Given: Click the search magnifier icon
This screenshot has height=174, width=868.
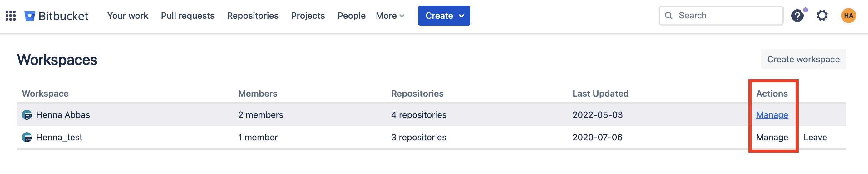Looking at the screenshot, I should [669, 16].
